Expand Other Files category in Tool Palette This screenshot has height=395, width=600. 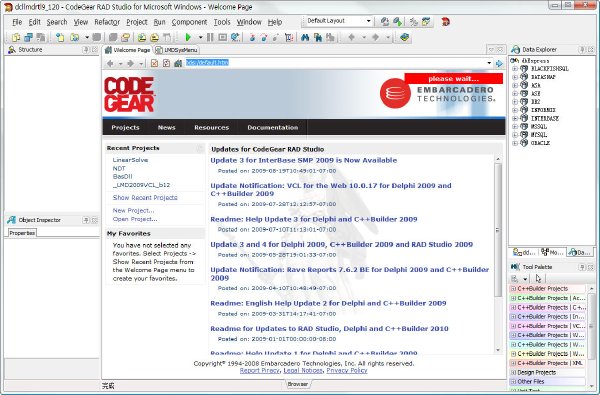[514, 381]
